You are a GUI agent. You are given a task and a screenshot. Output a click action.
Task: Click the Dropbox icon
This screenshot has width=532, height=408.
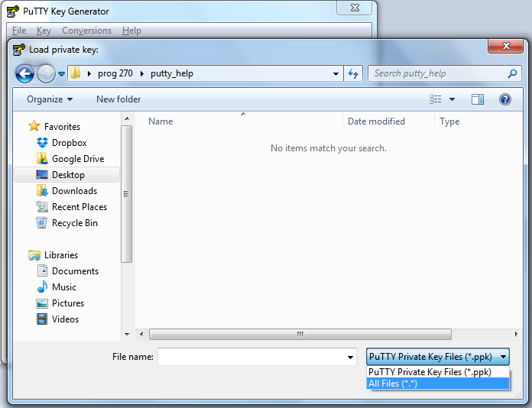click(x=42, y=142)
